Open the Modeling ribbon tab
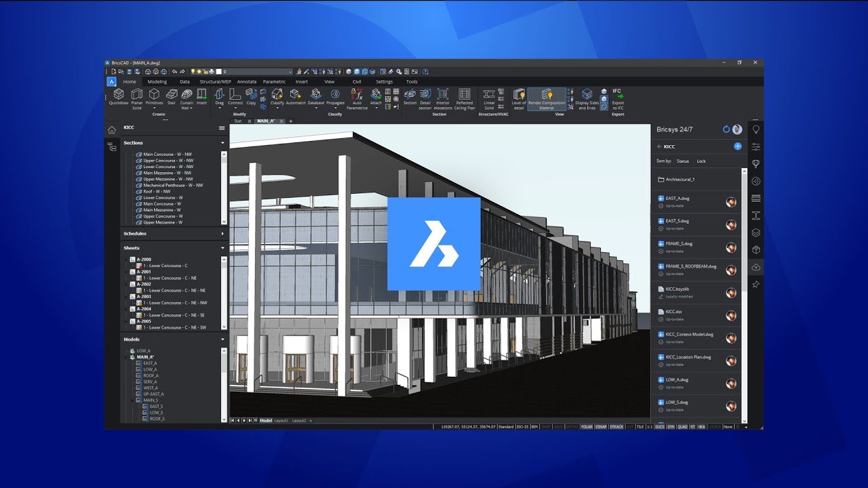This screenshot has height=488, width=868. click(157, 81)
